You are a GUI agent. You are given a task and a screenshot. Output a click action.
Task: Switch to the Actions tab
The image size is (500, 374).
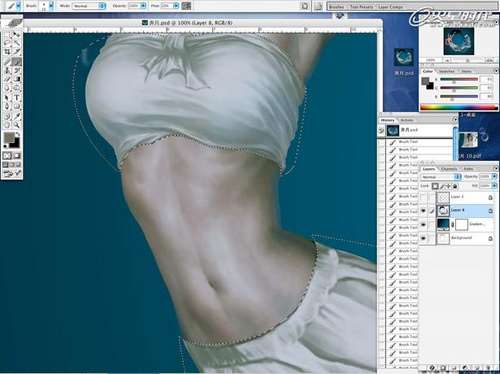click(x=407, y=120)
